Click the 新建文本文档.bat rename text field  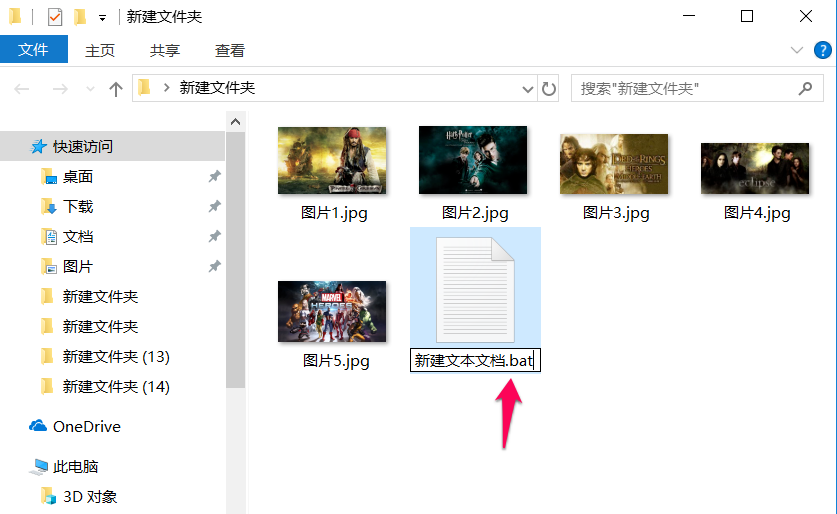475,360
